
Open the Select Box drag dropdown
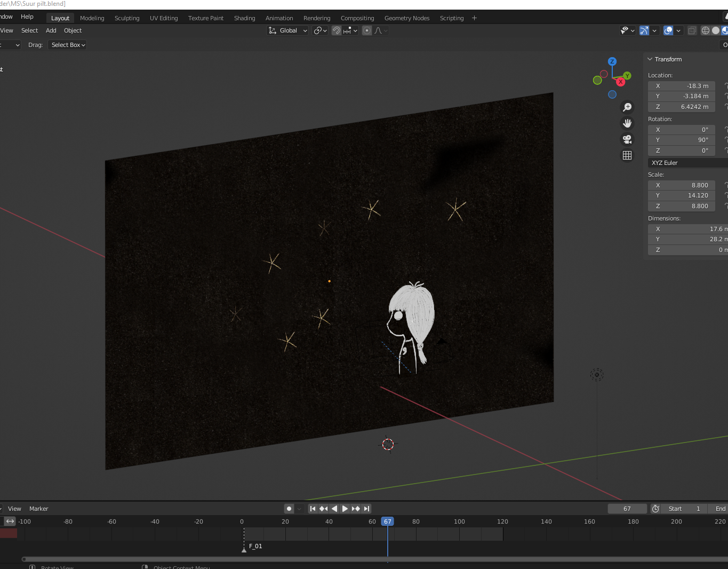tap(68, 45)
